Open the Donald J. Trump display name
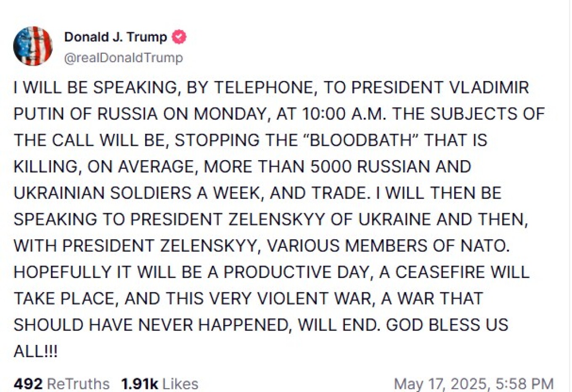This screenshot has height=392, width=572. coord(115,37)
